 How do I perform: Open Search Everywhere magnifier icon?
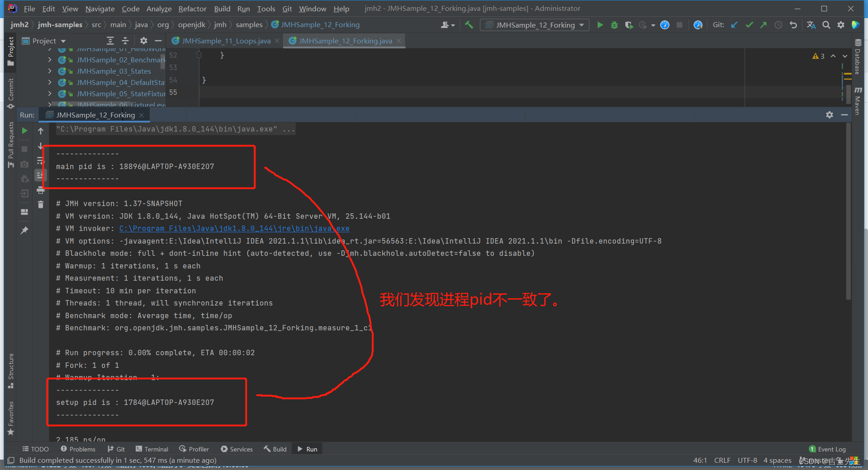(826, 25)
